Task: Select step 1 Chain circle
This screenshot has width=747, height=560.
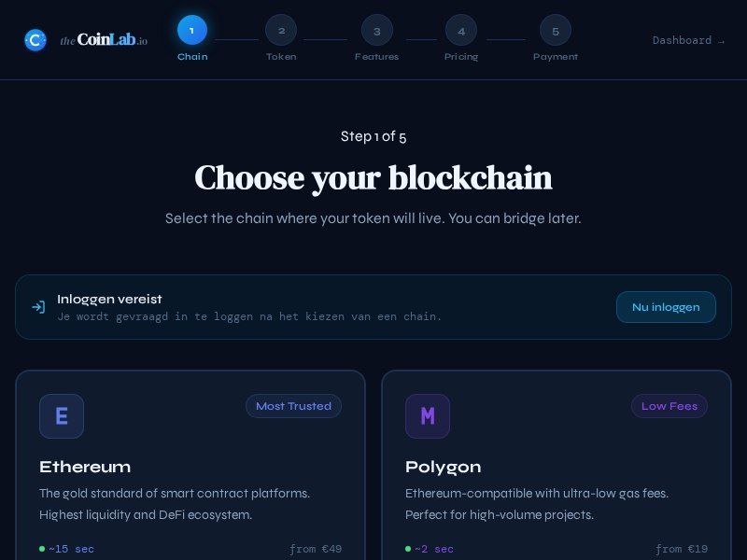Action: (x=192, y=30)
